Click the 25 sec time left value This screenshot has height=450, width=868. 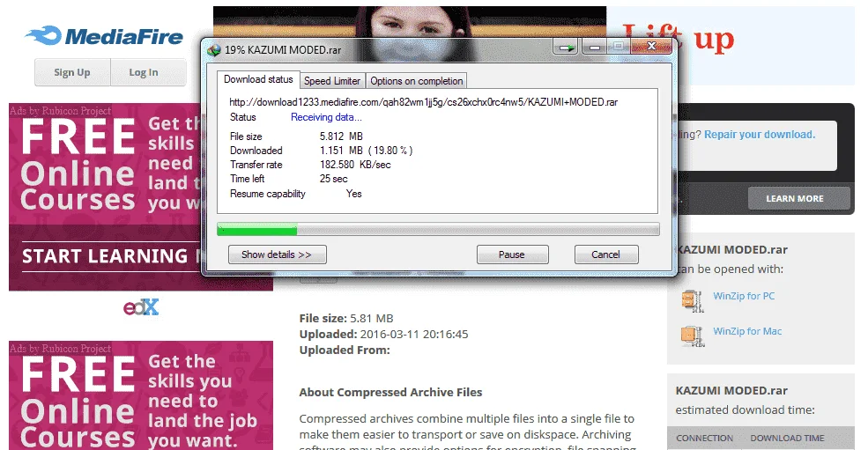pos(334,179)
